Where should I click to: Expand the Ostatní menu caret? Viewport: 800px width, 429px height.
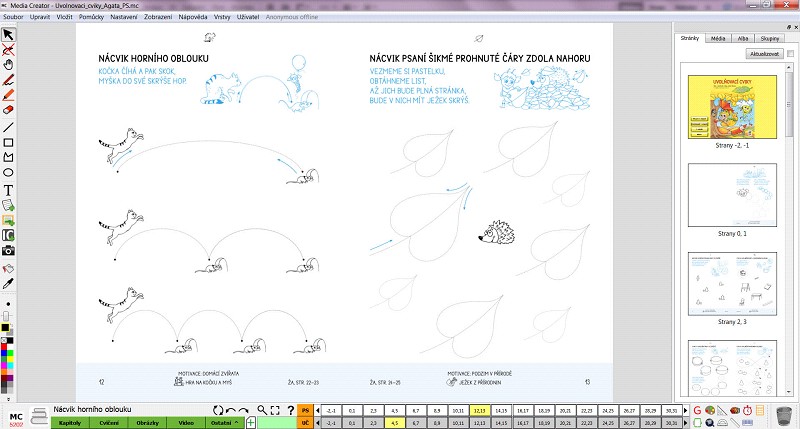[x=236, y=422]
